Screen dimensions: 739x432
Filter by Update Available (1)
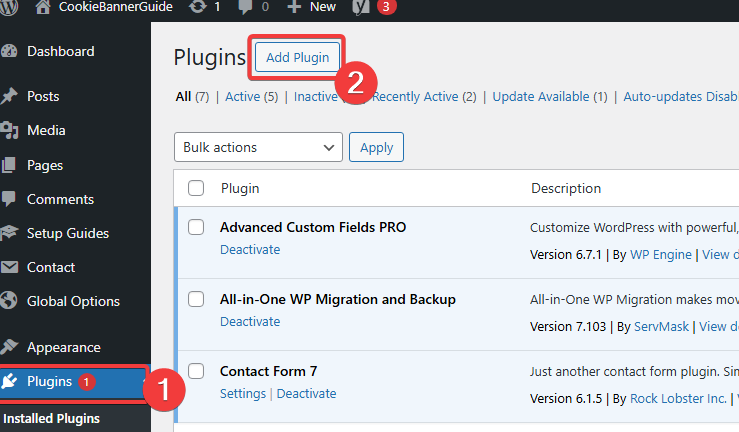point(550,97)
